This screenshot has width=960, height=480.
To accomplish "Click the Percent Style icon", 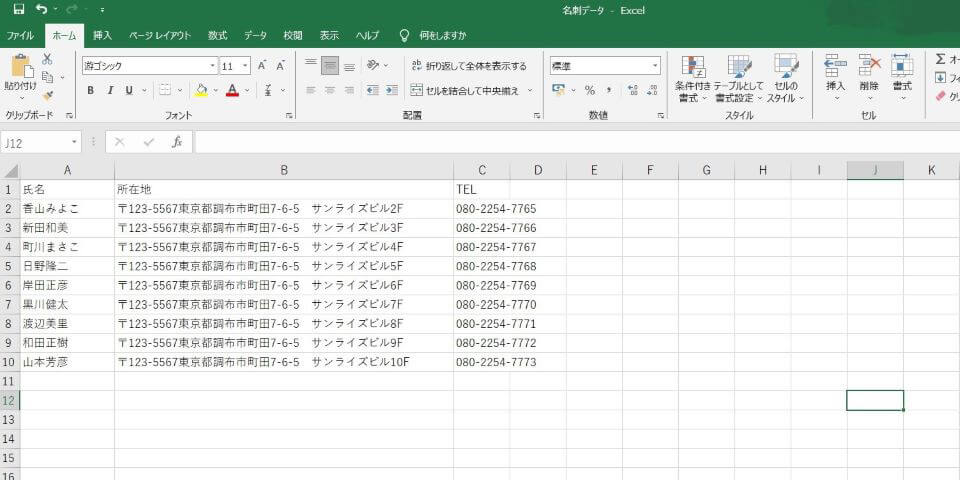I will pos(589,90).
